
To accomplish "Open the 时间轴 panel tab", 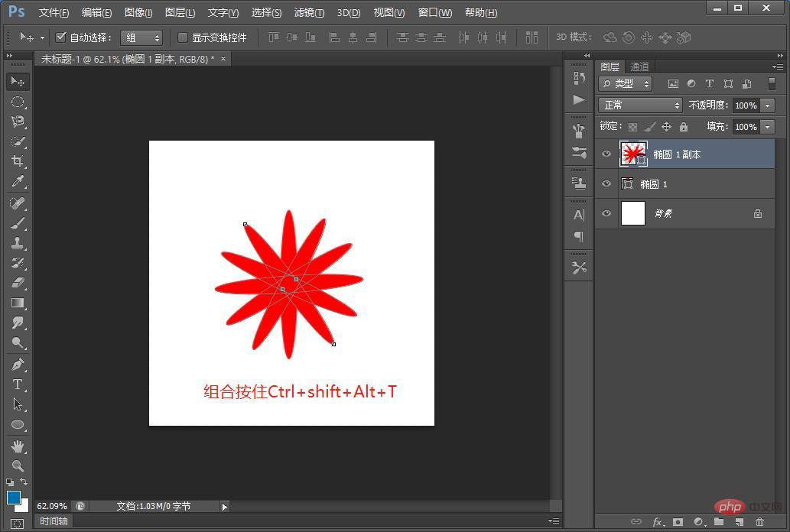I will [54, 521].
